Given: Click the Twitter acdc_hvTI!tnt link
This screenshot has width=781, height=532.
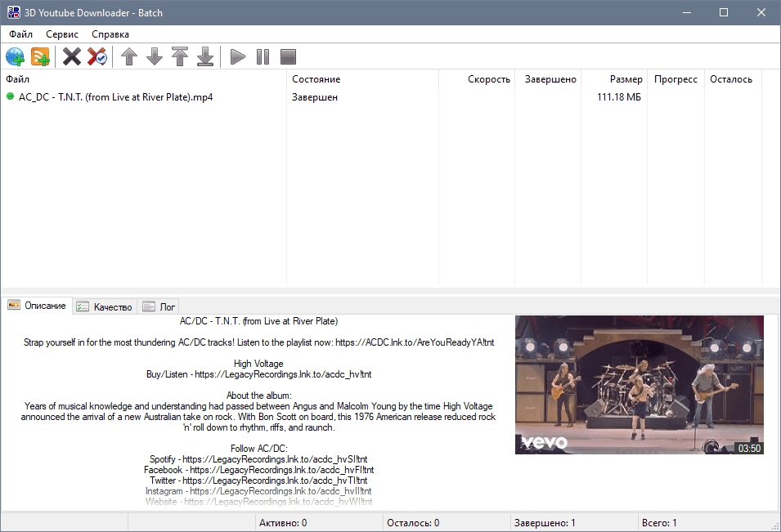Looking at the screenshot, I should tap(275, 481).
